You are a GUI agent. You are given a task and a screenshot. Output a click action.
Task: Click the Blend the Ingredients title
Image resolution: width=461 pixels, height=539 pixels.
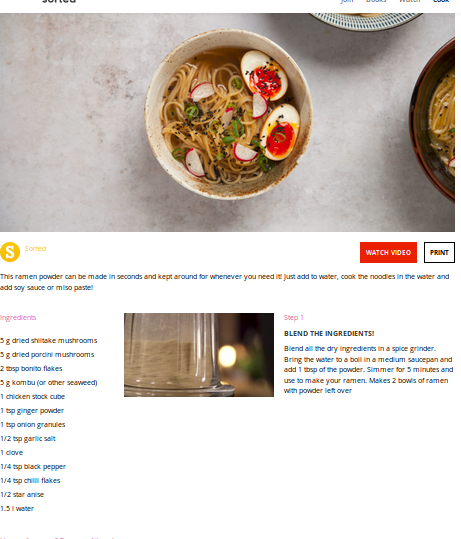coord(329,333)
